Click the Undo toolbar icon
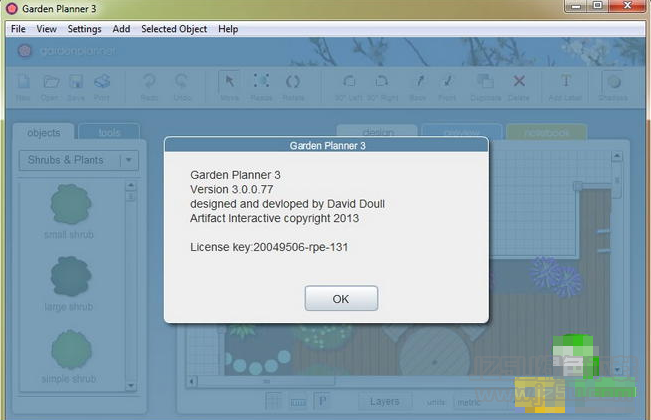This screenshot has width=651, height=420. coord(181,82)
